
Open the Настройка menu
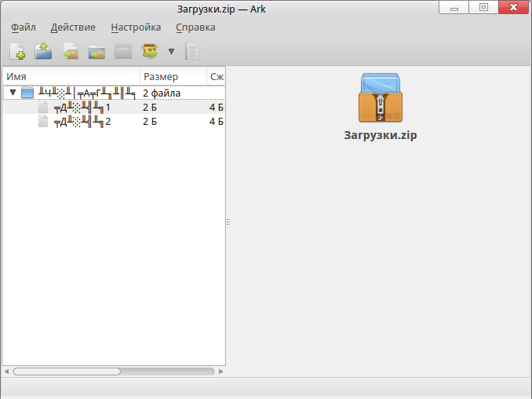[136, 27]
